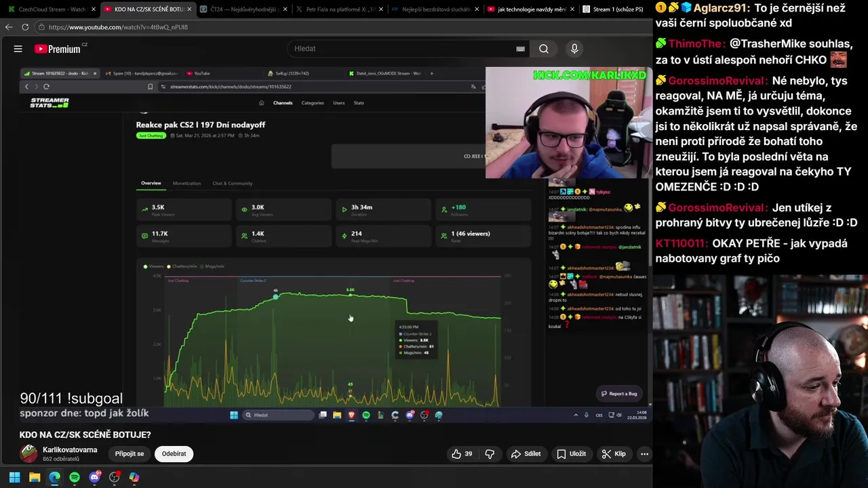Image resolution: width=868 pixels, height=488 pixels.
Task: Click ThimoThe username in chat overlay
Action: pyautogui.click(x=697, y=43)
